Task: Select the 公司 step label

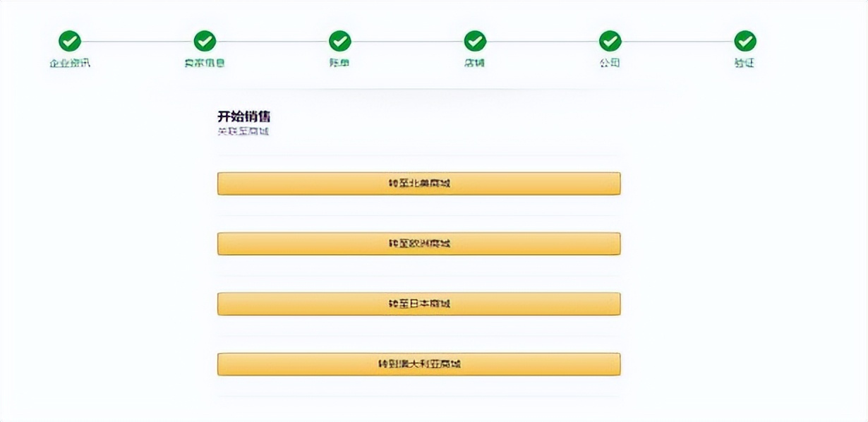Action: [x=610, y=64]
